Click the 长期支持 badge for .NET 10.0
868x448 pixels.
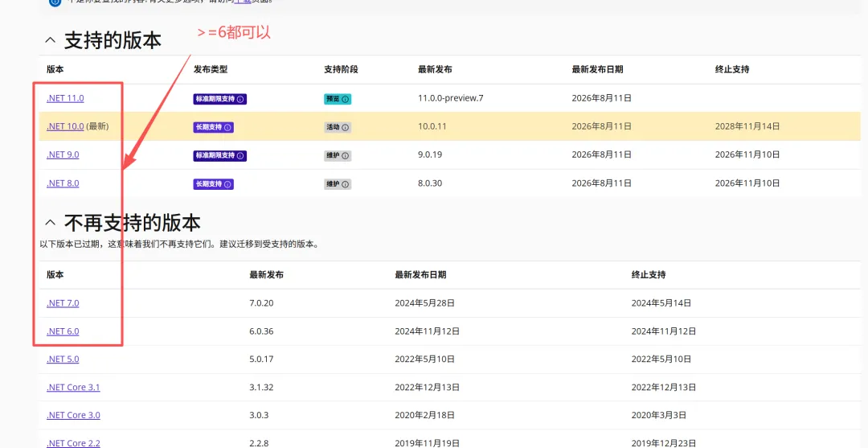coord(213,127)
